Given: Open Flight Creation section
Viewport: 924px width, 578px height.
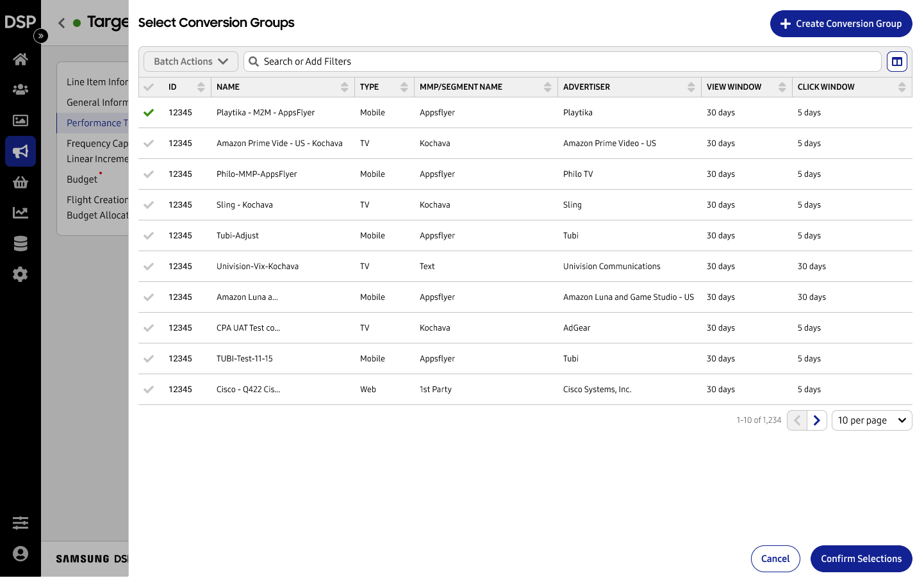Looking at the screenshot, I should click(97, 200).
